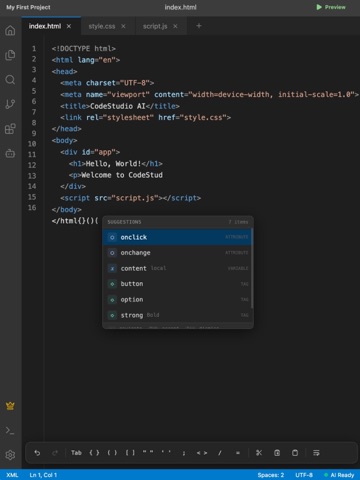Insert parentheses from the toolbar
Viewport: 360px width, 480px height.
click(x=112, y=453)
